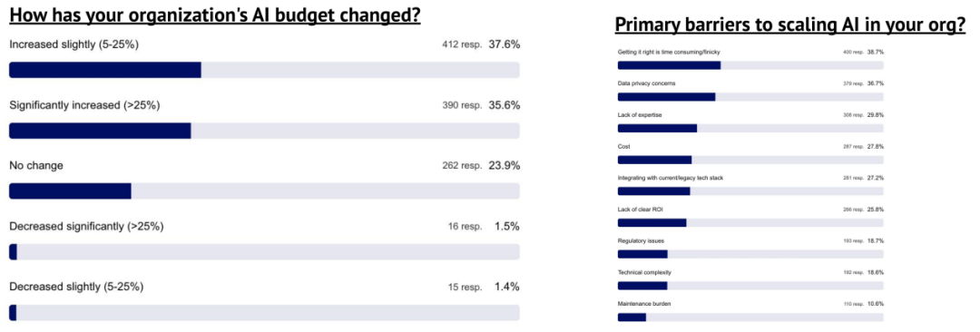Click the 'How has your organization's AI budget changed?' heading
Viewport: 980px width, 332px height.
click(214, 15)
